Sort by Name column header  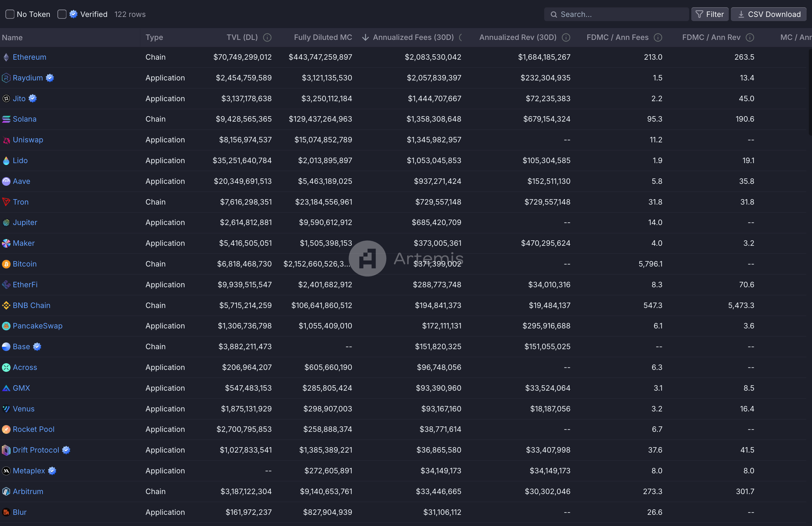pos(12,38)
